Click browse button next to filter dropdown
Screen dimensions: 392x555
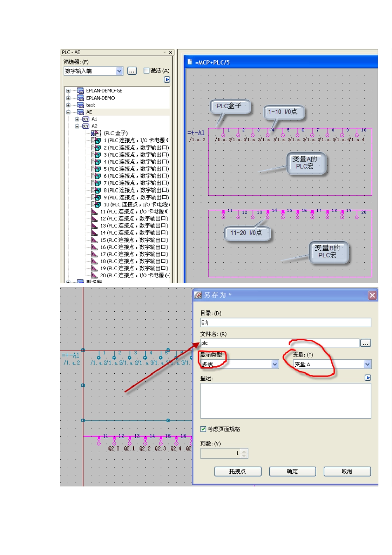(132, 71)
